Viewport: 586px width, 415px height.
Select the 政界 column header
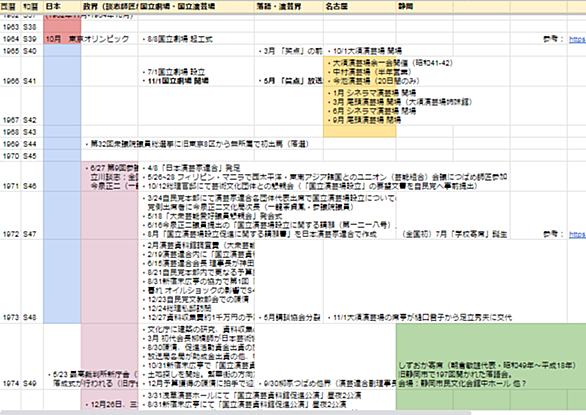(109, 6)
